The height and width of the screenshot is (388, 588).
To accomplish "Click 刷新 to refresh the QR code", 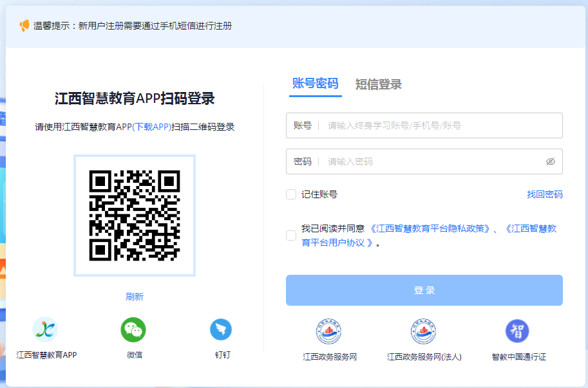I will click(x=135, y=297).
